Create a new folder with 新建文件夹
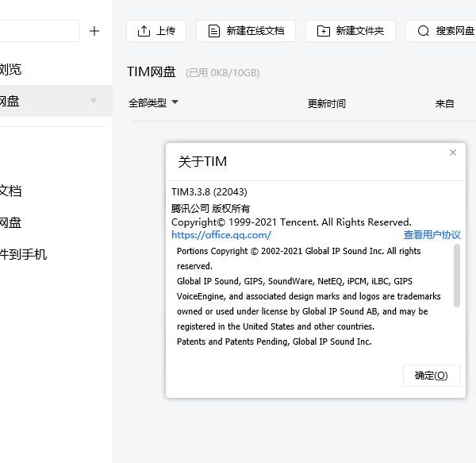This screenshot has width=476, height=463. (350, 31)
